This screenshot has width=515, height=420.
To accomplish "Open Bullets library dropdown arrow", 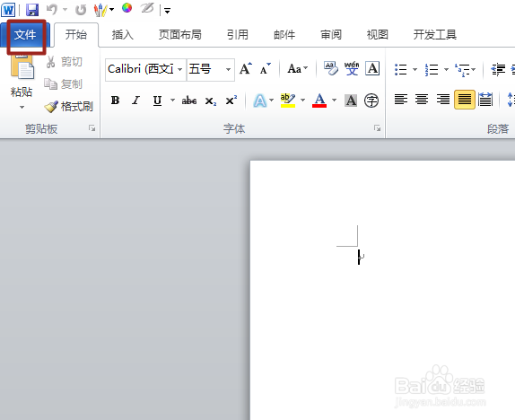I will coord(415,69).
